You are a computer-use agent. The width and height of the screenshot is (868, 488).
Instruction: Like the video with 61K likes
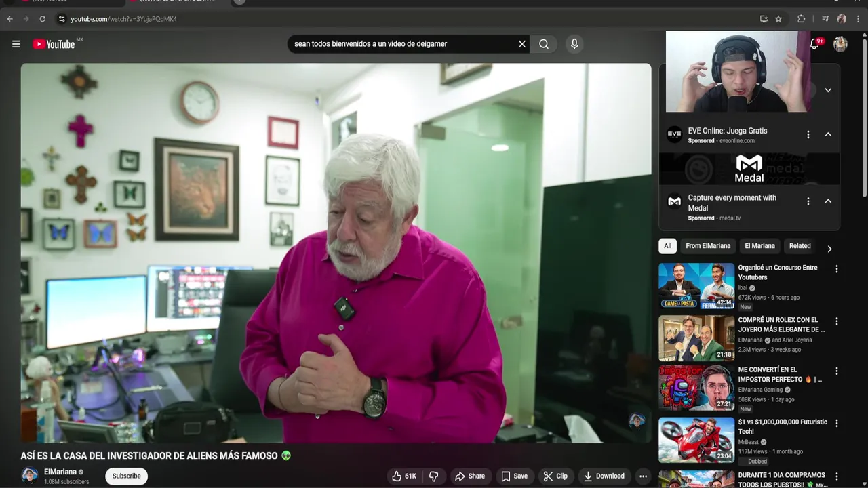(x=404, y=476)
